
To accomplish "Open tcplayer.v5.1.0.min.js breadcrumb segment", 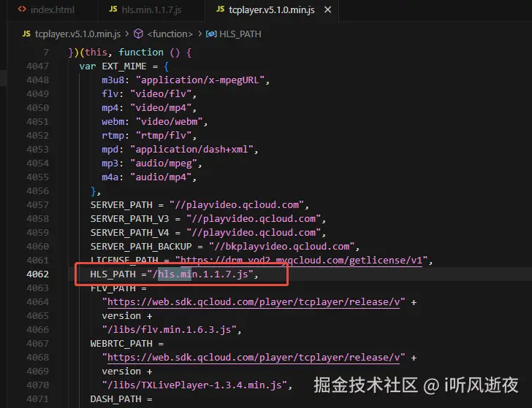I will [x=77, y=34].
